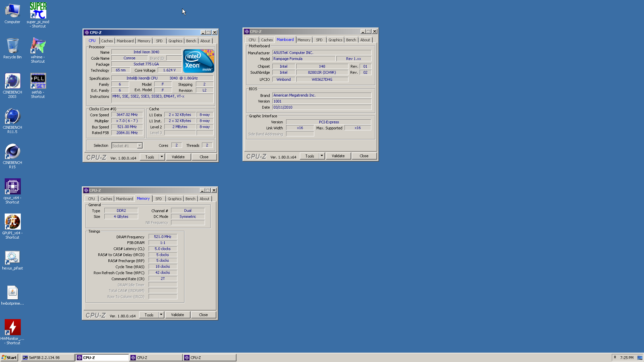Click the Rampage Formula model field
The height and width of the screenshot is (362, 644).
pyautogui.click(x=304, y=59)
